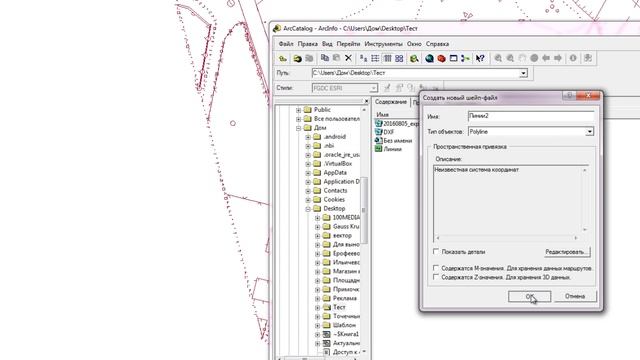Expand the Public folder node
Screen dimensions: 640x360
click(298, 110)
